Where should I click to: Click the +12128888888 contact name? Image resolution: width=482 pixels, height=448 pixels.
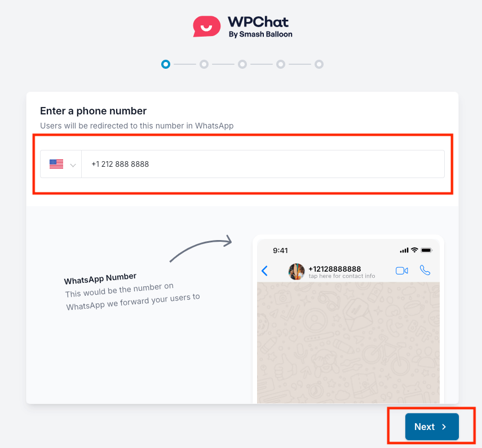click(x=334, y=269)
